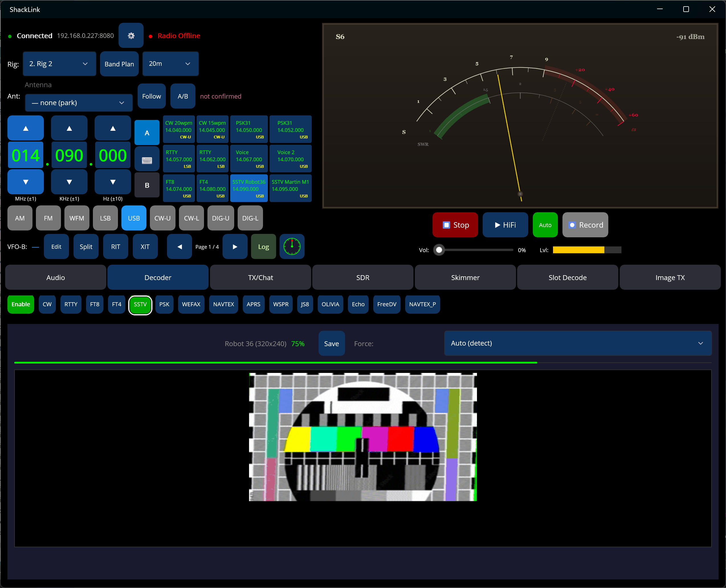
Task: Click the MHz up arrow
Action: click(x=26, y=128)
